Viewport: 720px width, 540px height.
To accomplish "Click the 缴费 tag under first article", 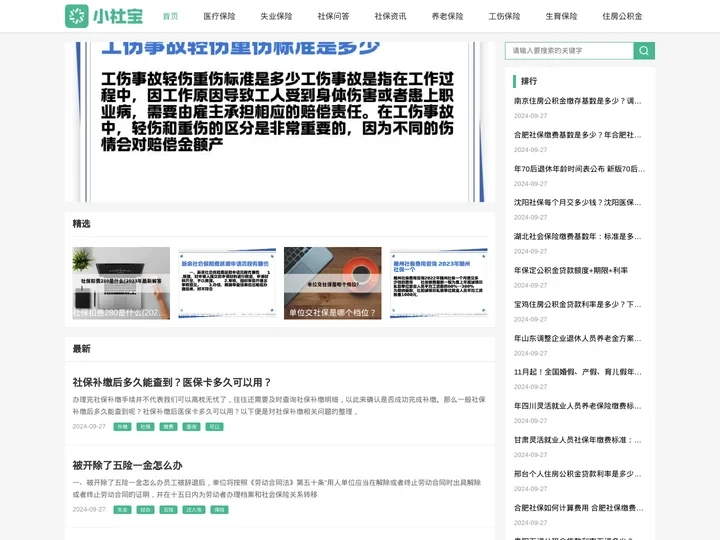I will (x=168, y=427).
